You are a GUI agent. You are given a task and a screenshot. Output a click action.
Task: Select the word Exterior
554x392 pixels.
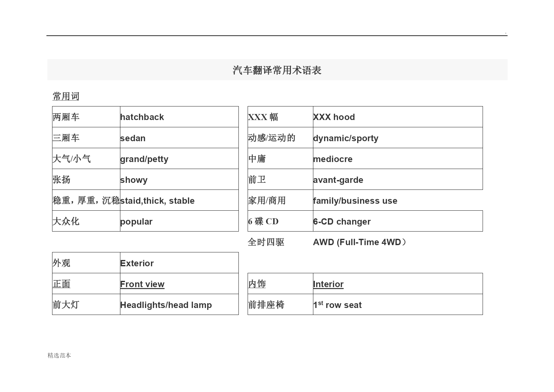[x=137, y=263]
